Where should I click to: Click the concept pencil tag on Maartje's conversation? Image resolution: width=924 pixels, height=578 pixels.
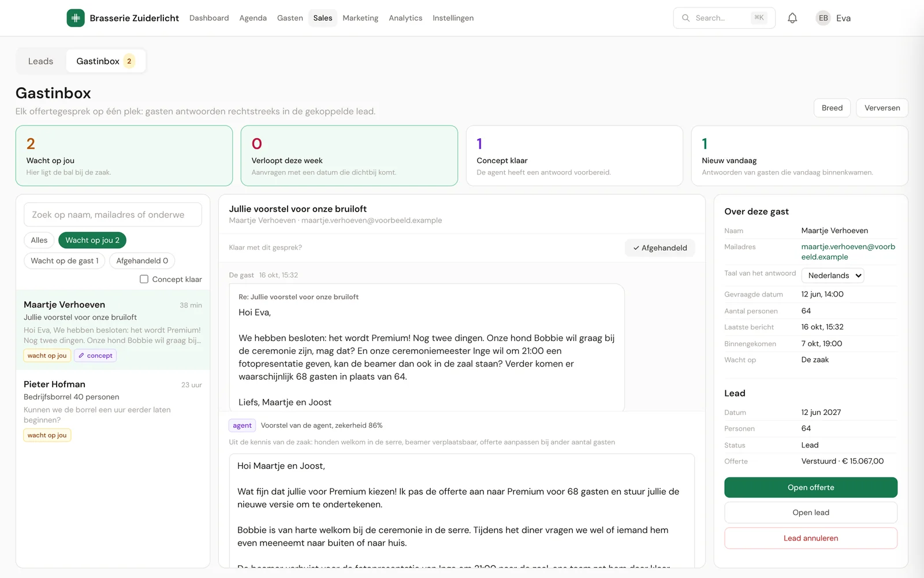[x=95, y=355]
